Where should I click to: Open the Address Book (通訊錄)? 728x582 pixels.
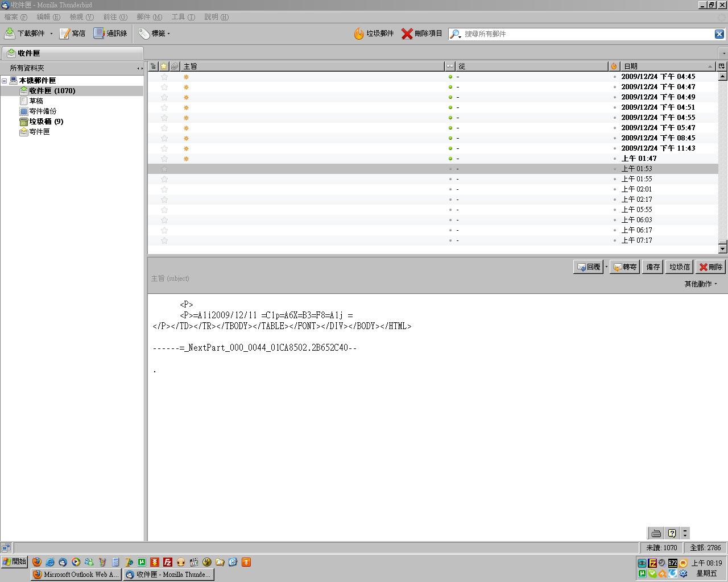click(x=99, y=34)
